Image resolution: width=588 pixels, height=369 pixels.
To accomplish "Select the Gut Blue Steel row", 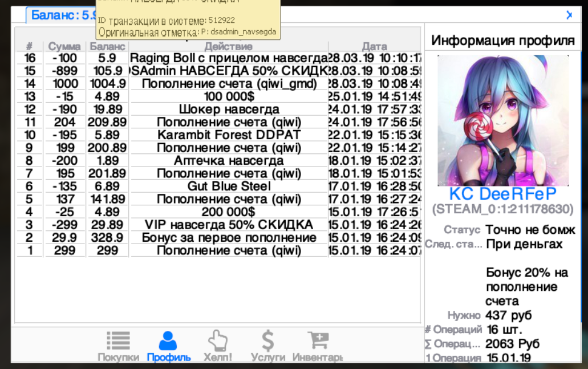I will click(x=218, y=186).
